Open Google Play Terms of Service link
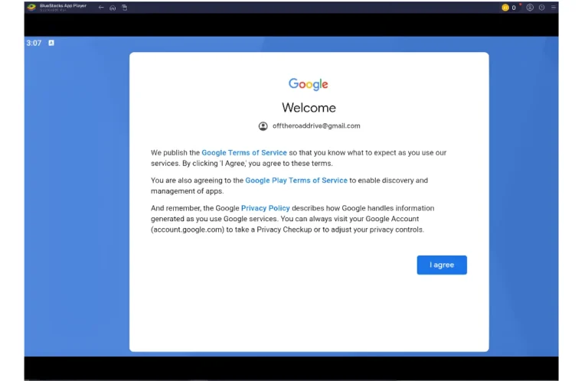The image size is (588, 381). point(296,181)
